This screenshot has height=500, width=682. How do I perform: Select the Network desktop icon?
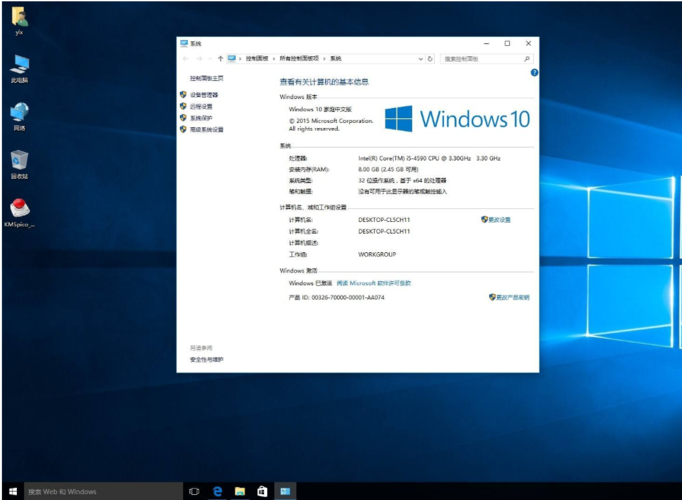point(19,117)
